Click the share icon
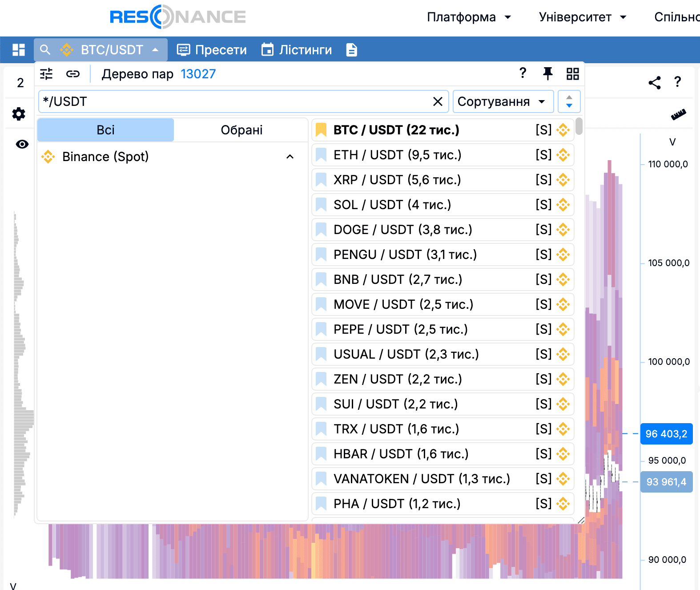This screenshot has height=590, width=700. point(654,82)
